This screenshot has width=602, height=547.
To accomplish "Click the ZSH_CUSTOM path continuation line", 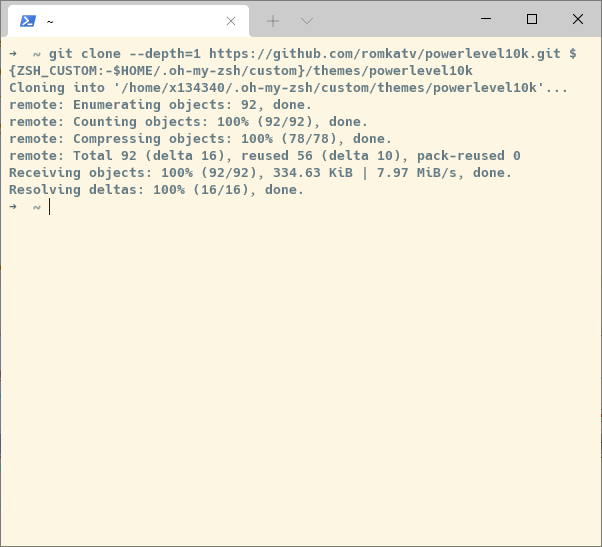I will tap(241, 71).
